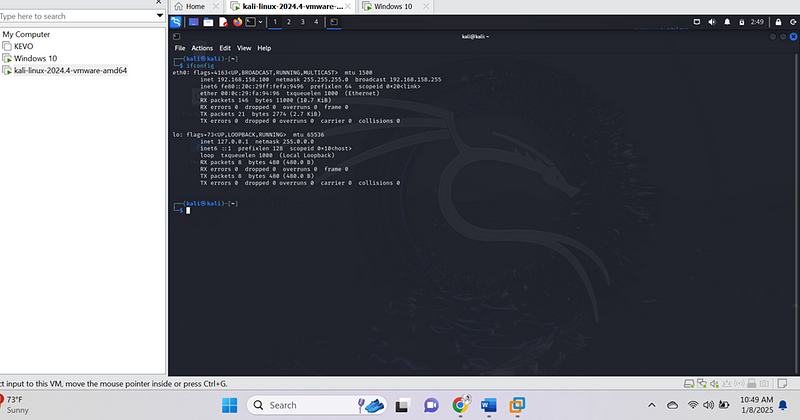Viewport: 800px width, 420px height.
Task: Open the Kali applications menu dragon icon
Action: (x=176, y=22)
